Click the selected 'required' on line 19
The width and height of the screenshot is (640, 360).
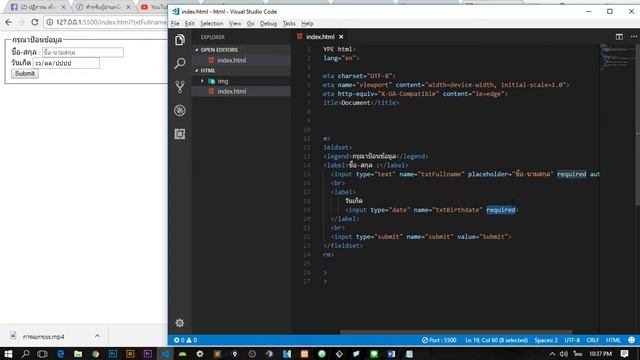(x=500, y=210)
